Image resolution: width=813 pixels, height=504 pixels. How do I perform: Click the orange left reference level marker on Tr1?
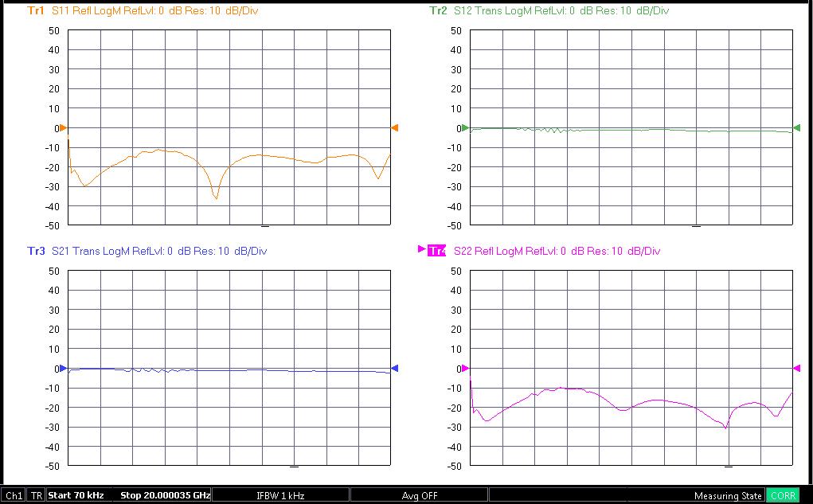click(x=63, y=127)
